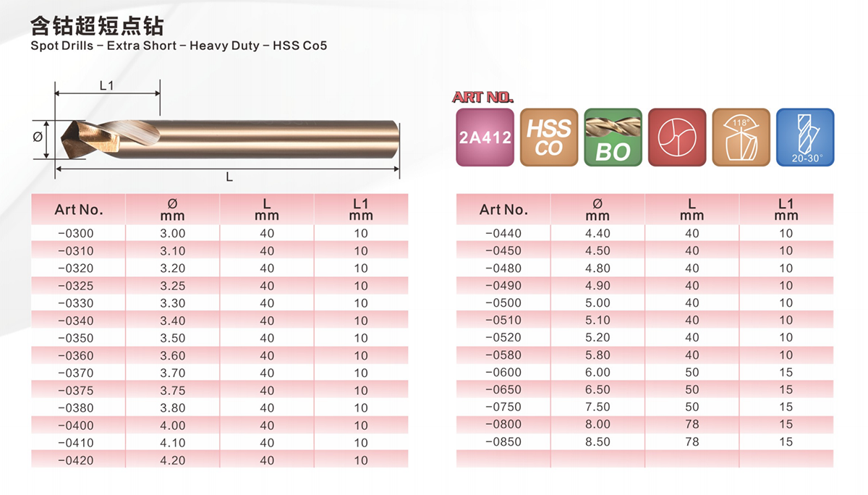Select article number -0310
Image resolution: width=868 pixels, height=495 pixels.
[x=75, y=250]
